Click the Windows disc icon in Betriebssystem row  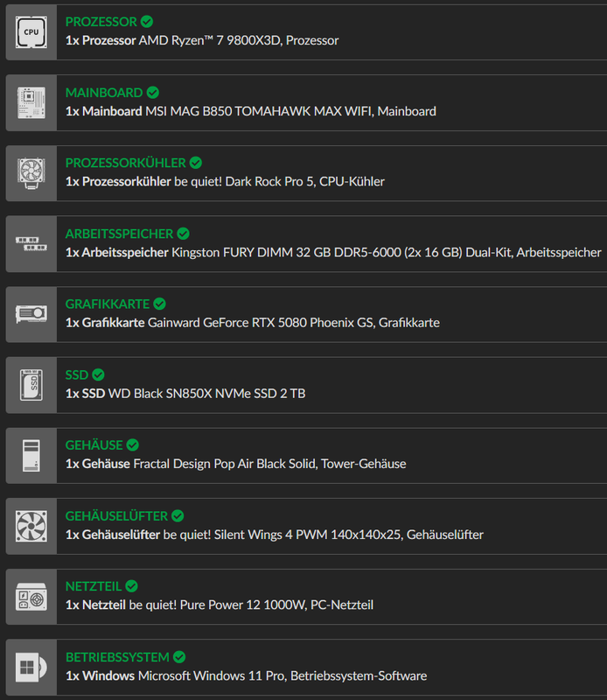tap(31, 668)
